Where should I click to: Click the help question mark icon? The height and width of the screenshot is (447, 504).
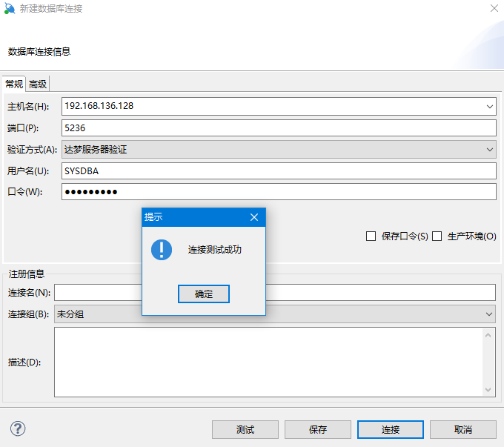tap(18, 428)
